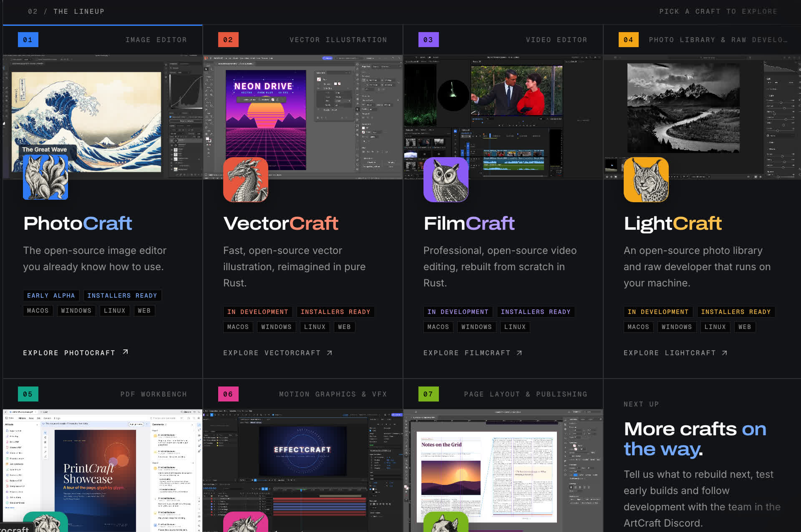The width and height of the screenshot is (801, 532).
Task: Open the Notes on the Grid layout screenshot
Action: click(x=503, y=470)
